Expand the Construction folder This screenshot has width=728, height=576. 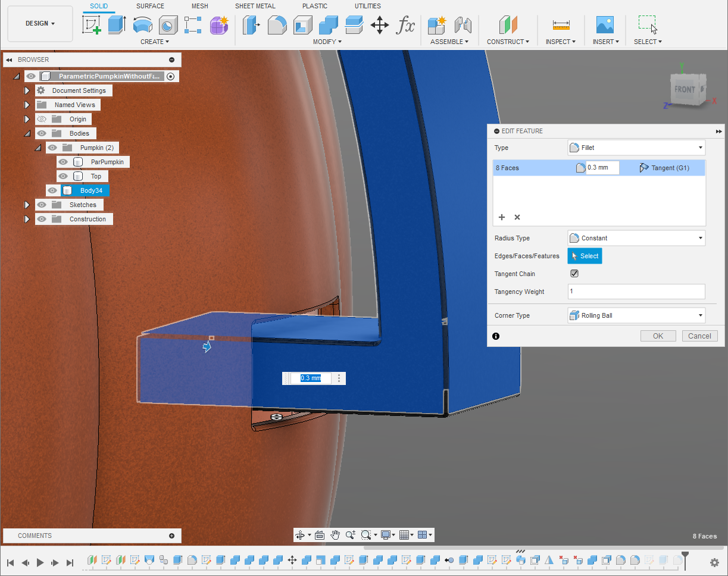click(x=27, y=219)
